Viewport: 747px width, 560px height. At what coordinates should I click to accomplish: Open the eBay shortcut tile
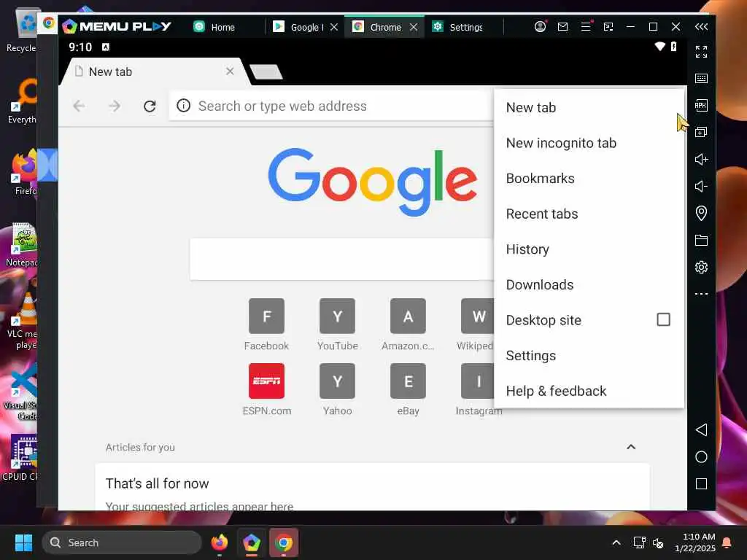coord(408,389)
